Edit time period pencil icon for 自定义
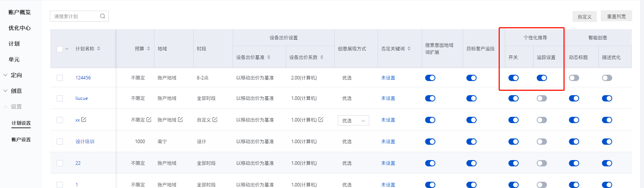 pyautogui.click(x=215, y=120)
